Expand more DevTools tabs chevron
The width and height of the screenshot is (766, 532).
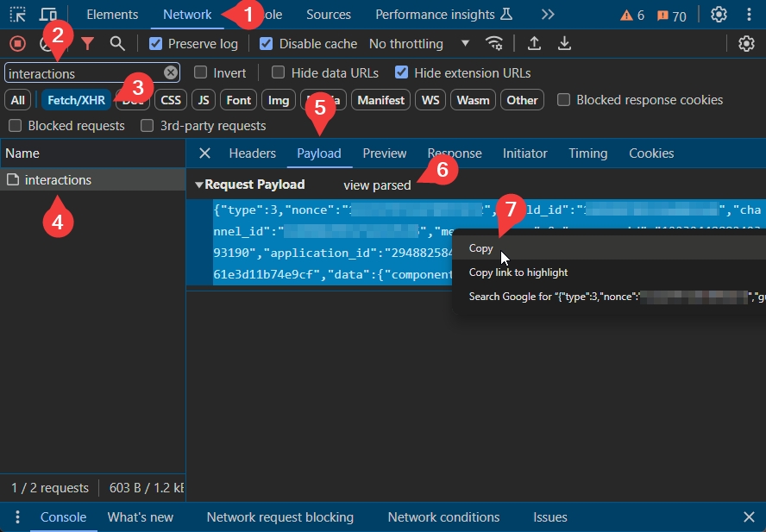(548, 15)
